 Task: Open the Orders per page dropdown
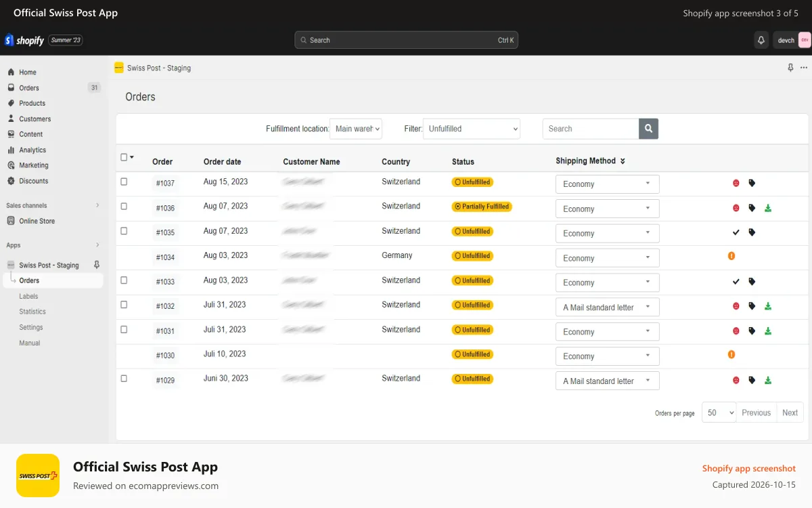[719, 412]
